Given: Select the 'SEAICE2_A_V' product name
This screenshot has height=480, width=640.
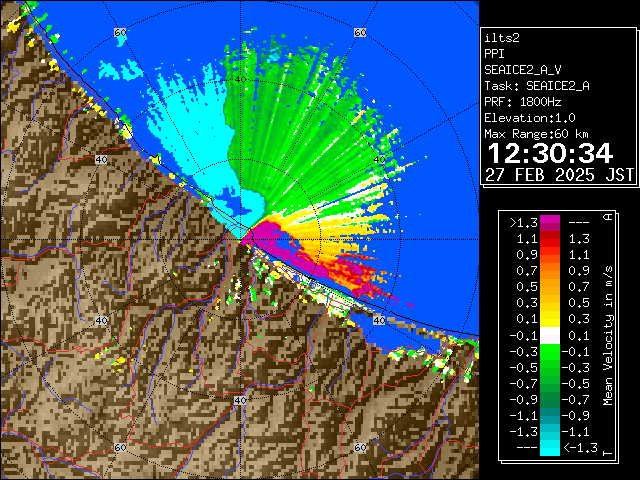Looking at the screenshot, I should pos(523,70).
